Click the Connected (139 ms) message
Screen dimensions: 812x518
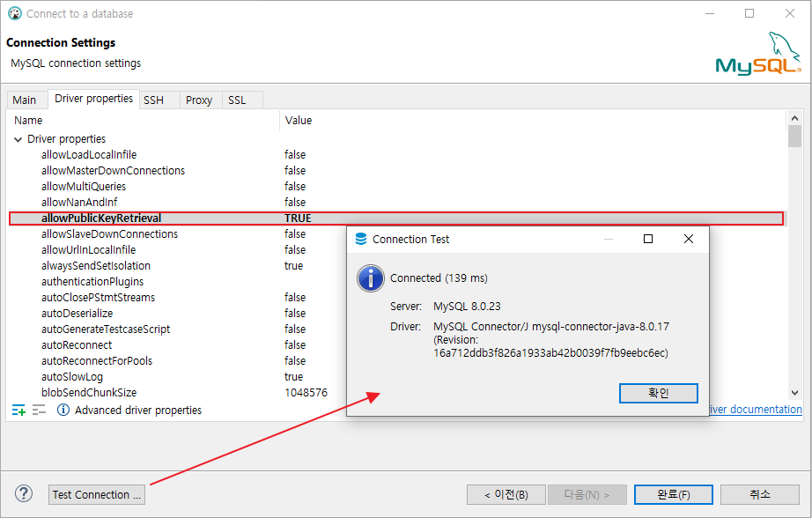[439, 278]
